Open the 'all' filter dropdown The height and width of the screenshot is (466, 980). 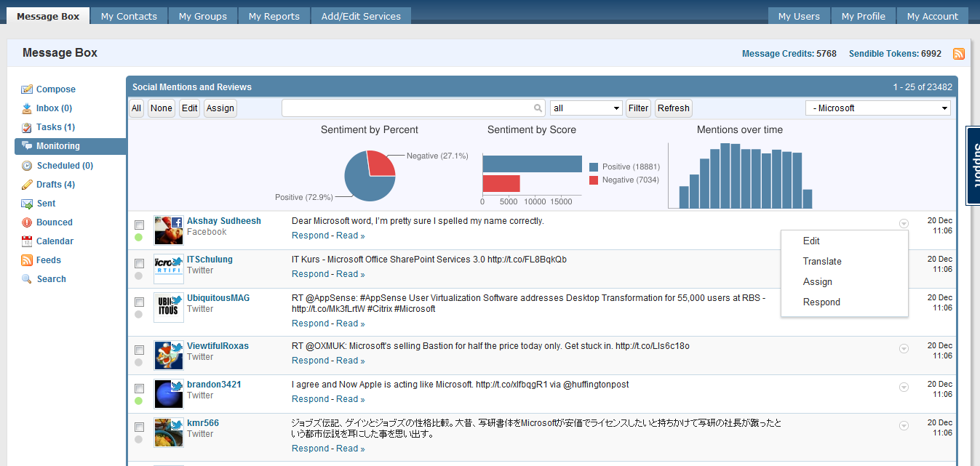(586, 108)
